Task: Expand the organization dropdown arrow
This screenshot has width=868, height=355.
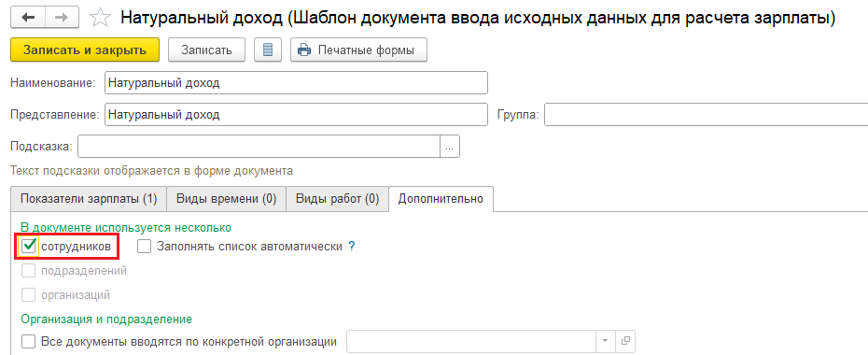Action: click(x=605, y=340)
